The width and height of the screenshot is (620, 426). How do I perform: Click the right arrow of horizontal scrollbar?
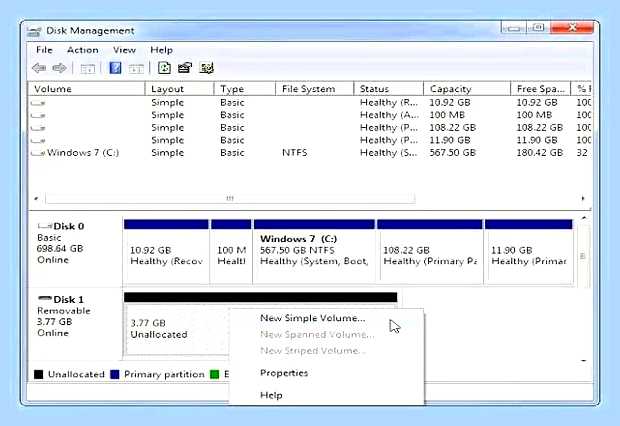click(583, 198)
